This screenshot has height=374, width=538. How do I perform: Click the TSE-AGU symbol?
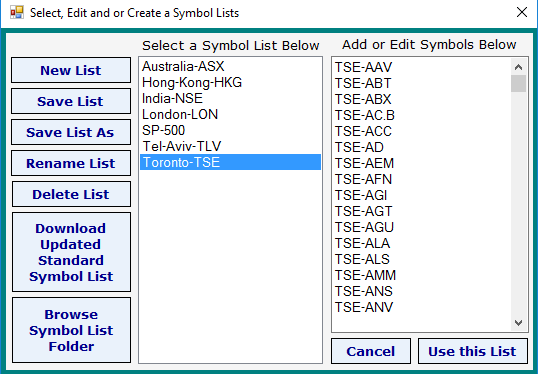coord(364,227)
